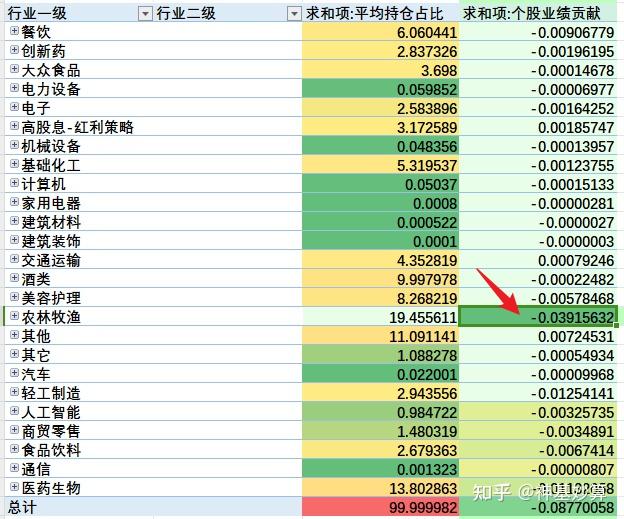Select the 酒类 row label
The width and height of the screenshot is (624, 519).
coord(36,279)
